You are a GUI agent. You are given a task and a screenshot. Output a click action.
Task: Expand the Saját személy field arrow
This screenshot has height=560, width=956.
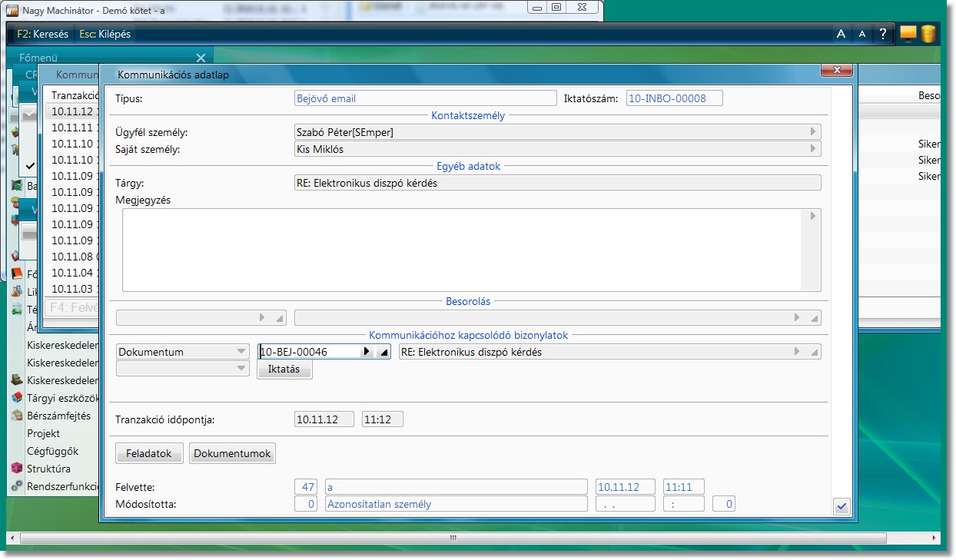tap(813, 149)
